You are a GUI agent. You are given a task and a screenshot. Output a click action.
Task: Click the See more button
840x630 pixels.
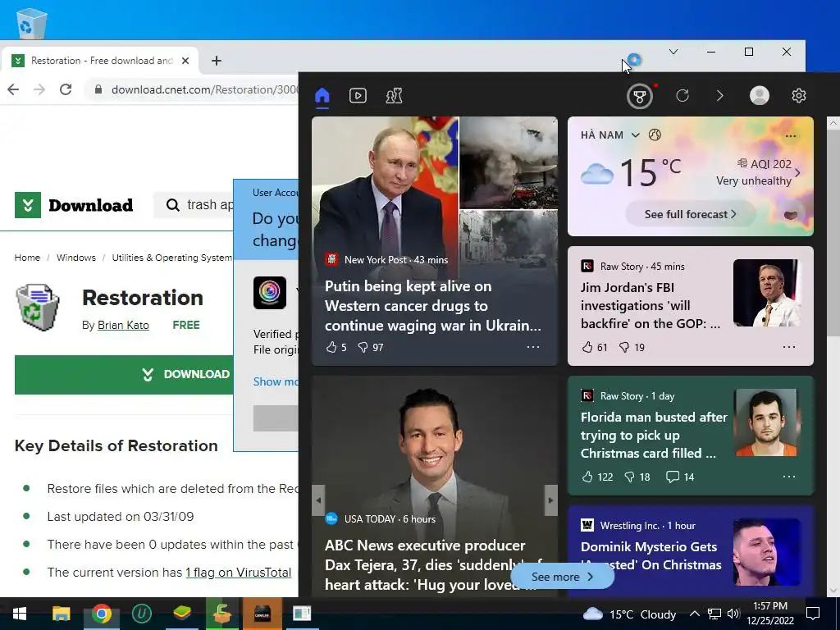tap(562, 577)
